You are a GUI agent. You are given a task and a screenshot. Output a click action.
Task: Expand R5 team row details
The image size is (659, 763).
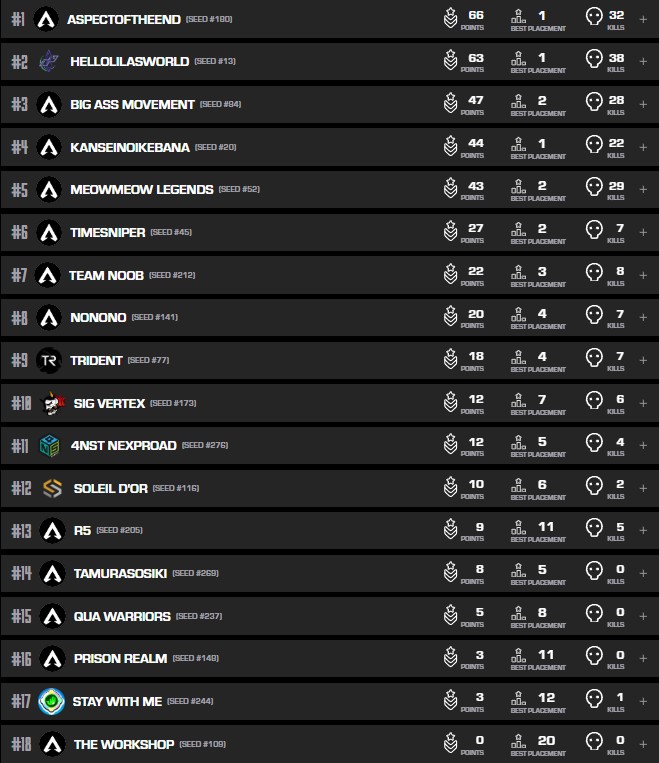(643, 531)
